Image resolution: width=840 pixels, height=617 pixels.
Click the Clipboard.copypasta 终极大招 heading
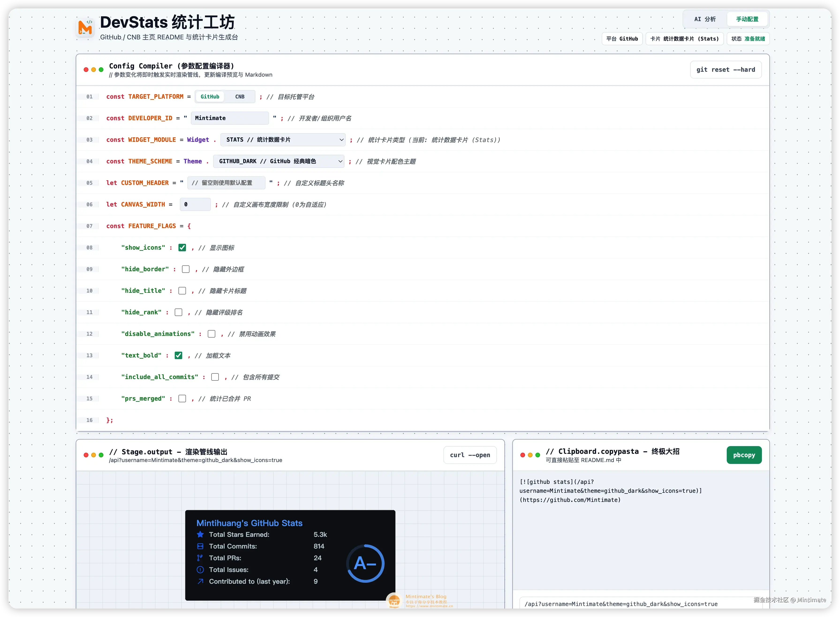tap(613, 451)
